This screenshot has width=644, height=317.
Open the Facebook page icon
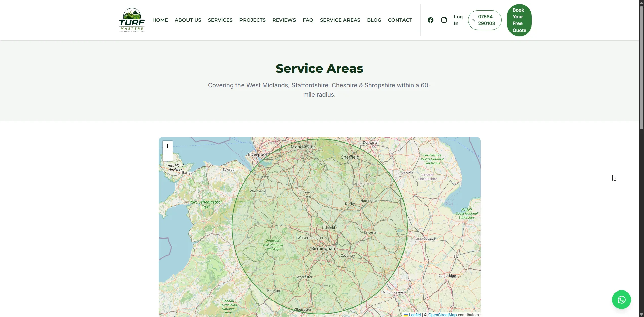coord(431,20)
